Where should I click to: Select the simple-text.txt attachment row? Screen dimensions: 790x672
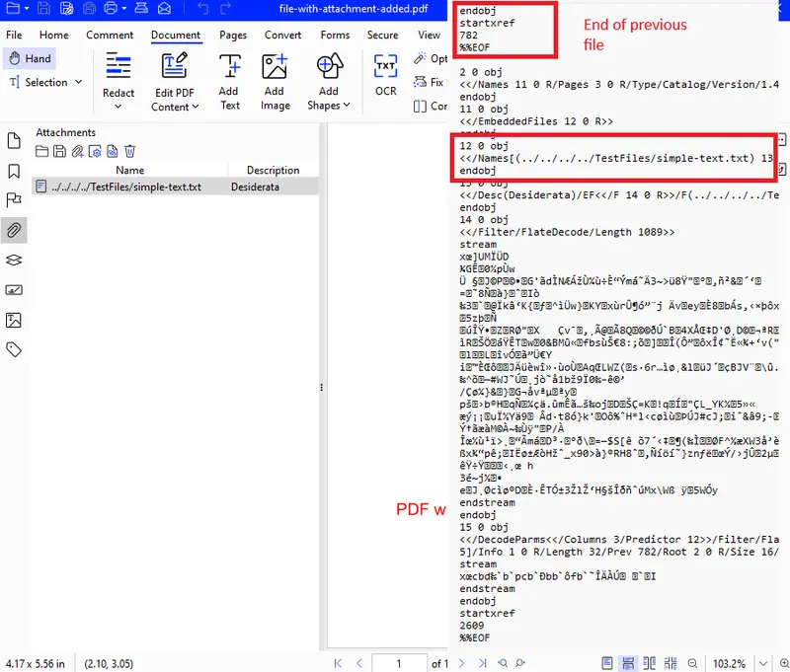175,187
